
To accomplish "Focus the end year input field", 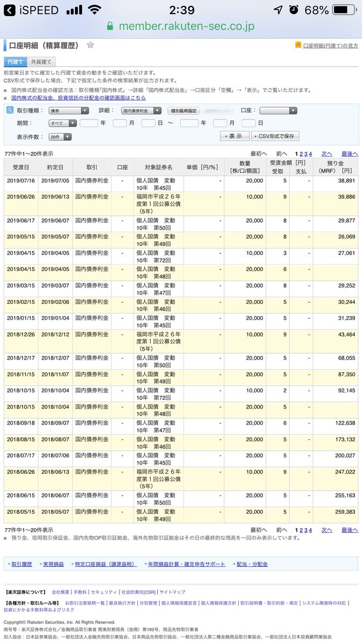I will point(189,123).
